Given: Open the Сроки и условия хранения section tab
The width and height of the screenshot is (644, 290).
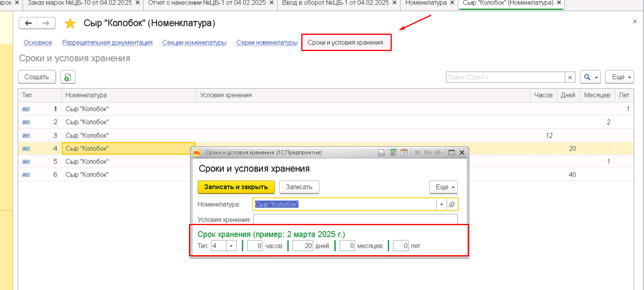Looking at the screenshot, I should (x=346, y=42).
